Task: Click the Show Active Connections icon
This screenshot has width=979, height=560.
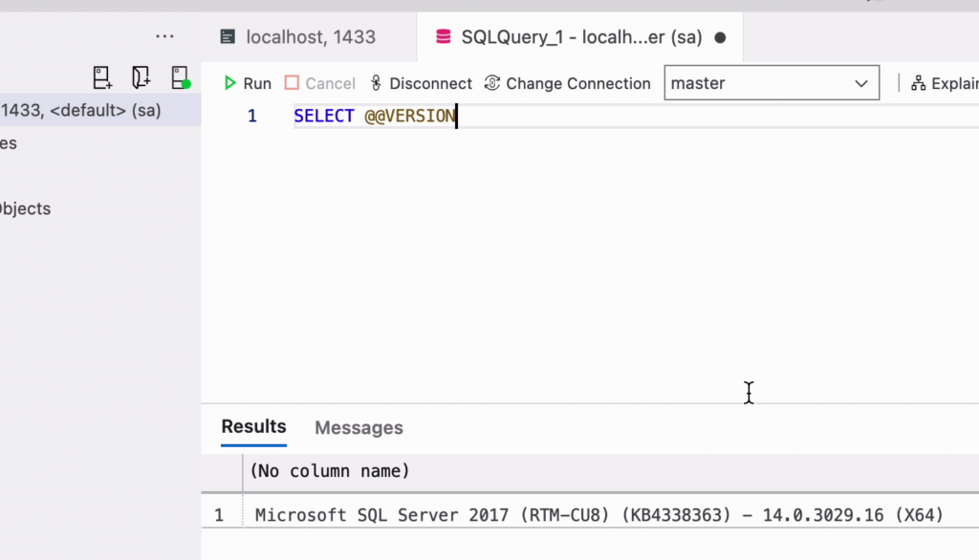Action: coord(180,77)
